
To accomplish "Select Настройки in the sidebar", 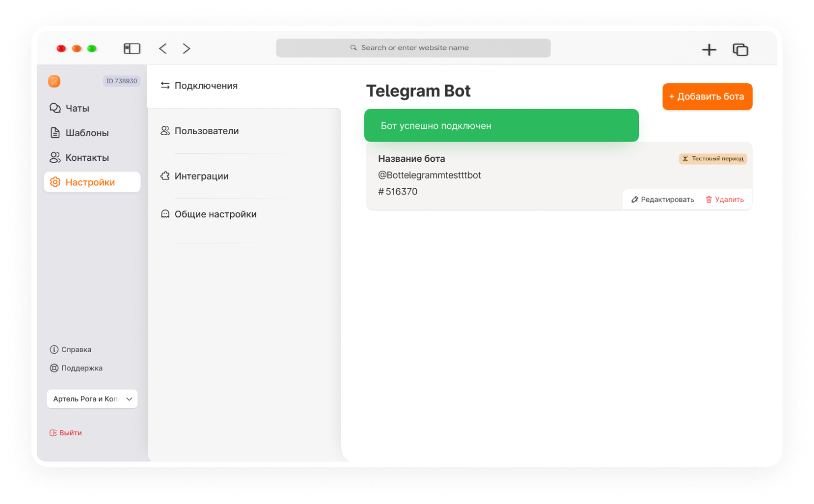I will (x=92, y=182).
